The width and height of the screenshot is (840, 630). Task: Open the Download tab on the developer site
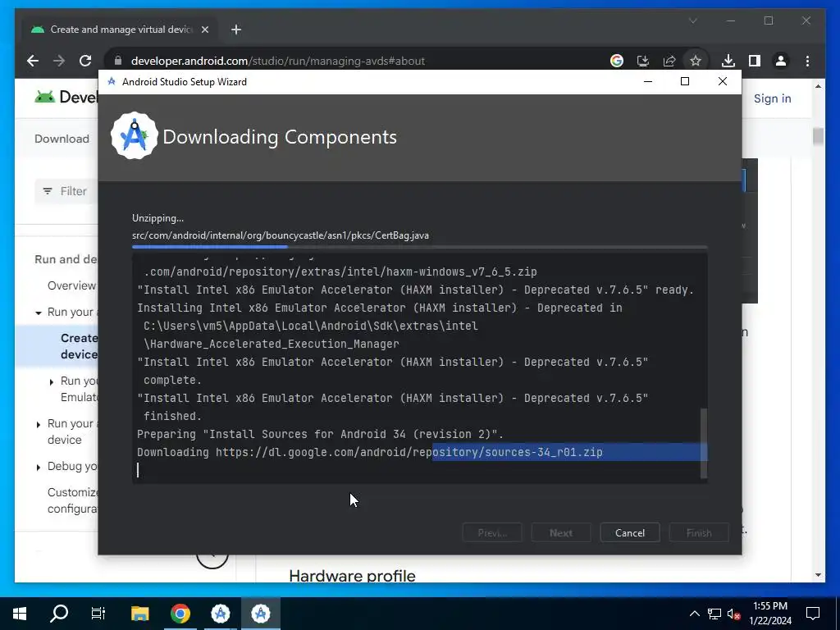pos(62,139)
